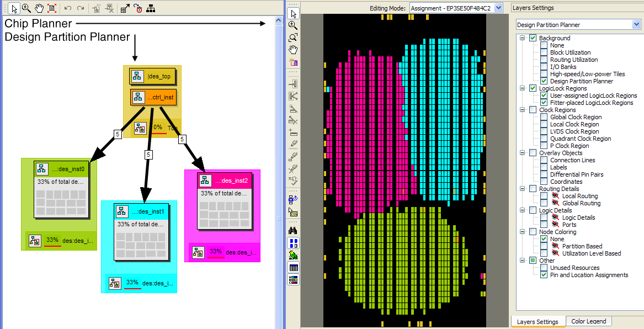Collapse the Background tree node

[x=523, y=38]
